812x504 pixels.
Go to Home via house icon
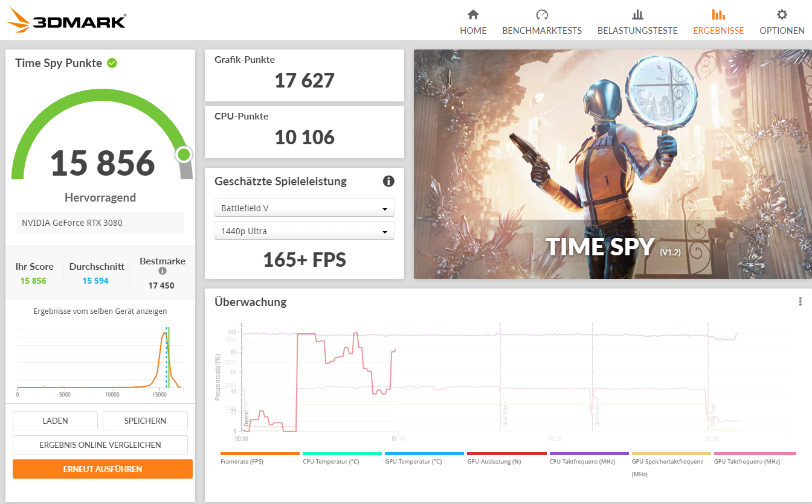[x=473, y=14]
